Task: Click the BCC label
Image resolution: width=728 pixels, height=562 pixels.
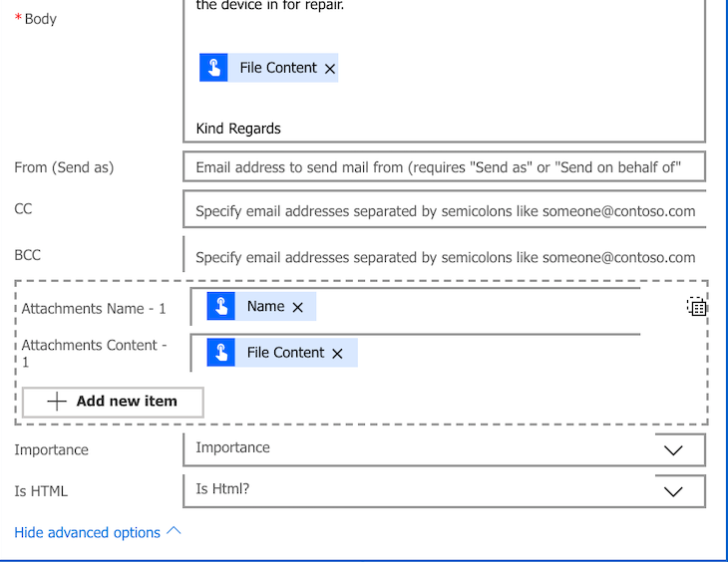Action: 27,255
